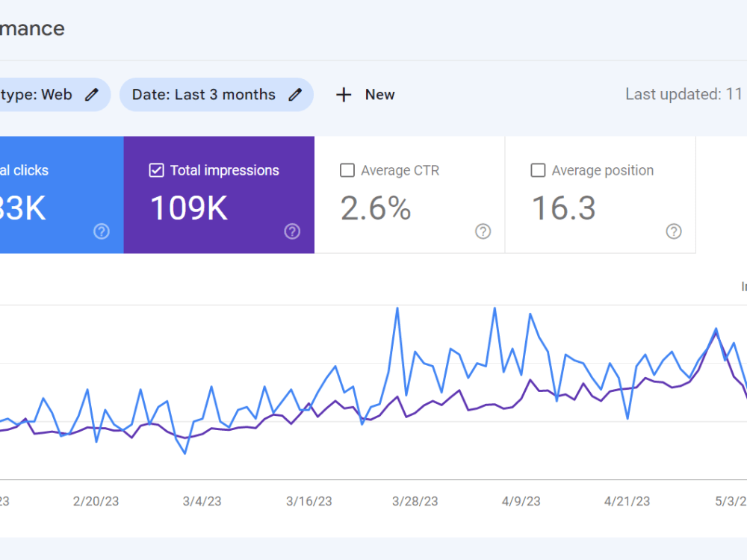747x560 pixels.
Task: Open help icon on Average CTR card
Action: 483,231
